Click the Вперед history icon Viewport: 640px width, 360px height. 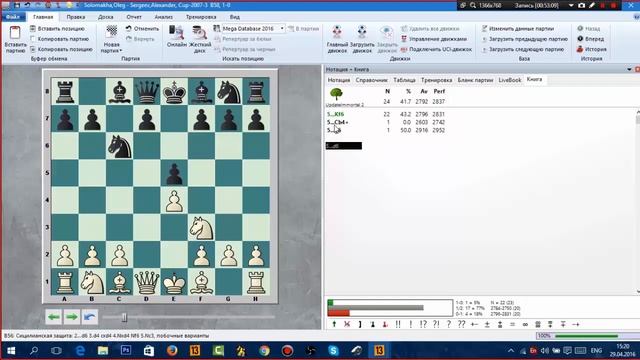point(580,39)
